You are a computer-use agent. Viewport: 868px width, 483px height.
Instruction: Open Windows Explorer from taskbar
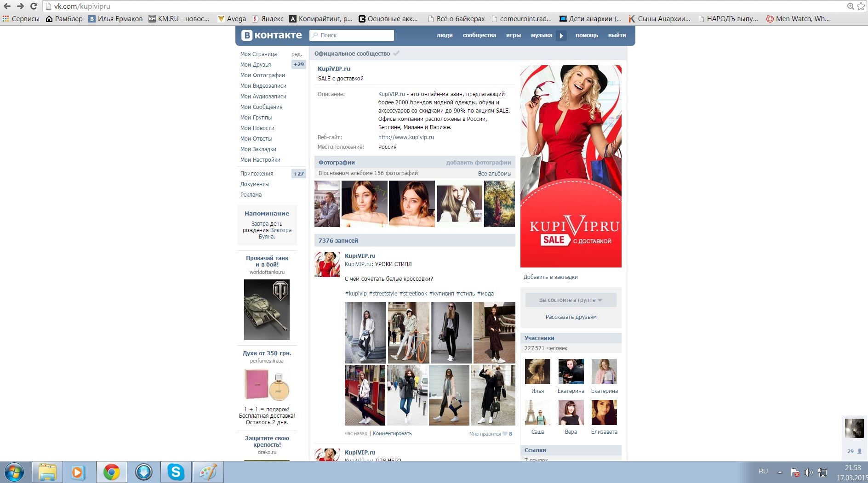[47, 472]
